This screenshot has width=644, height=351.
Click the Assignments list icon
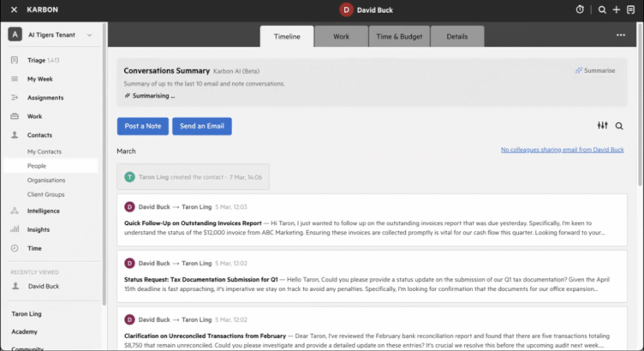pos(15,98)
